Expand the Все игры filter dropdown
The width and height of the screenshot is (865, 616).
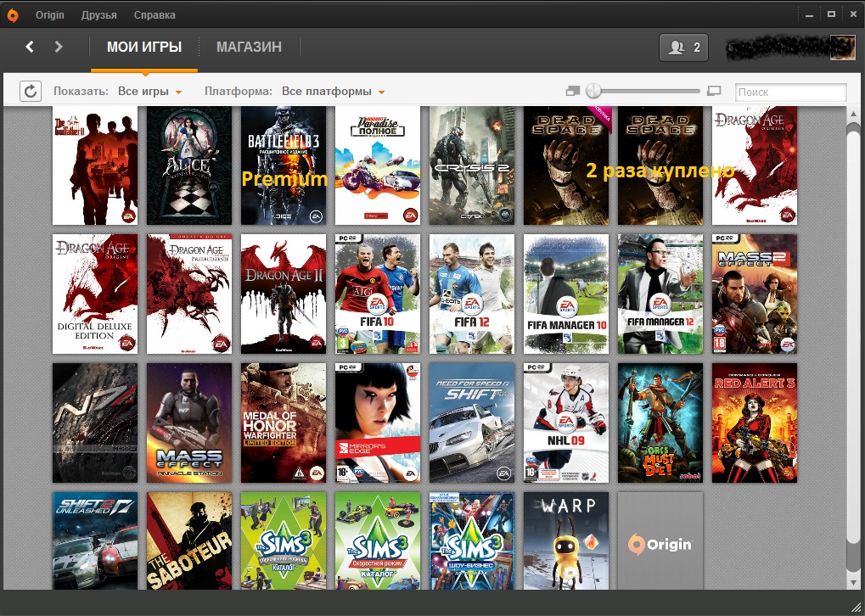coord(149,92)
